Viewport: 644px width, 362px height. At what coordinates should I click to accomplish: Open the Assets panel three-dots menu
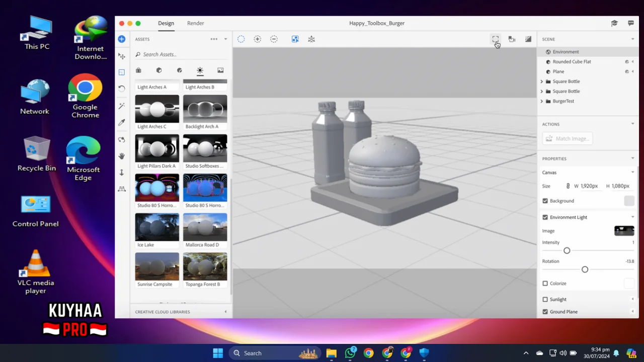[x=214, y=39]
